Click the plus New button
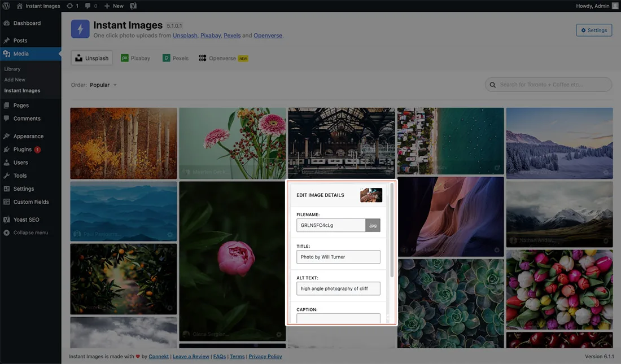This screenshot has width=621, height=364. [113, 6]
